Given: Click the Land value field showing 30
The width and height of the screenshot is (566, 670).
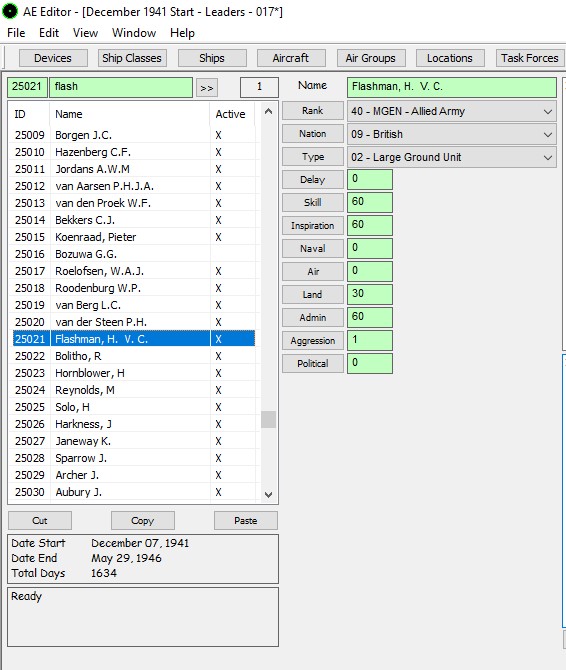Looking at the screenshot, I should point(370,294).
